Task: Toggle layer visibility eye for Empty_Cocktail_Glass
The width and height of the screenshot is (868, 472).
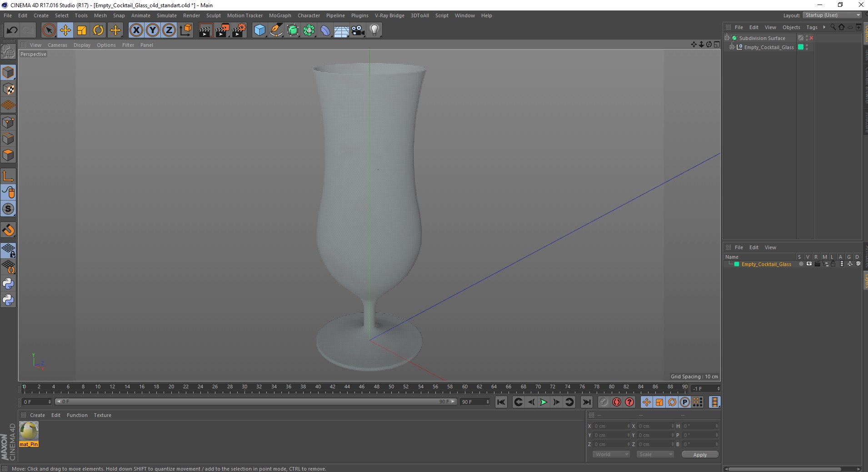Action: coord(809,264)
